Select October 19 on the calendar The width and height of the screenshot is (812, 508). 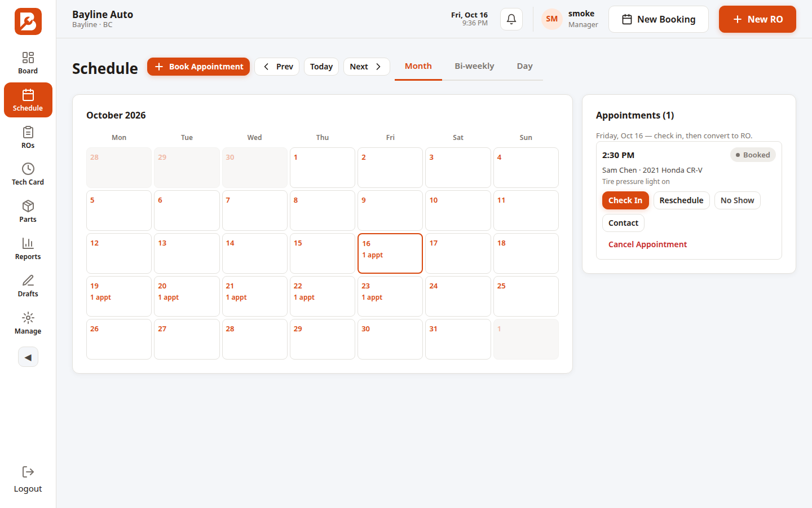[119, 296]
